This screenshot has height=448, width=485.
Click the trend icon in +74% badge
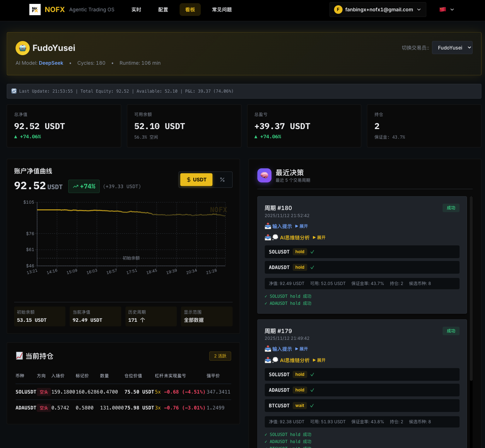(x=76, y=186)
